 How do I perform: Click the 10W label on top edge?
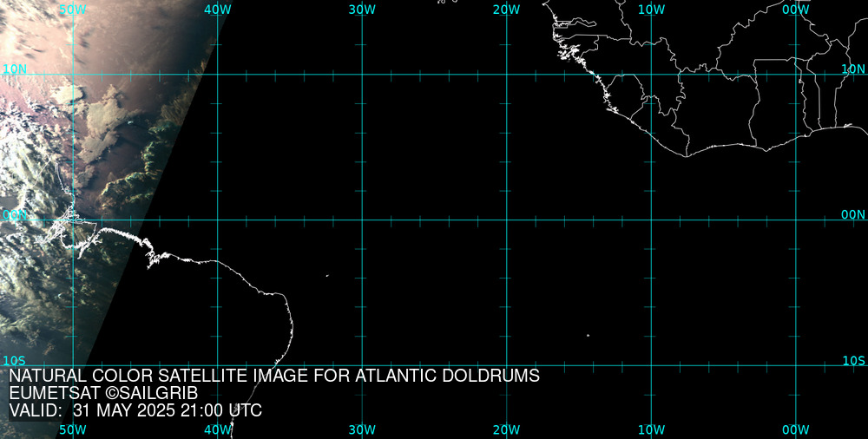tap(651, 10)
